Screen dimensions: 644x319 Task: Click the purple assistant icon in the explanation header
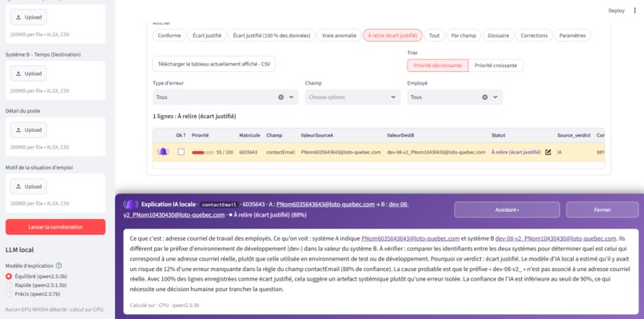point(130,205)
